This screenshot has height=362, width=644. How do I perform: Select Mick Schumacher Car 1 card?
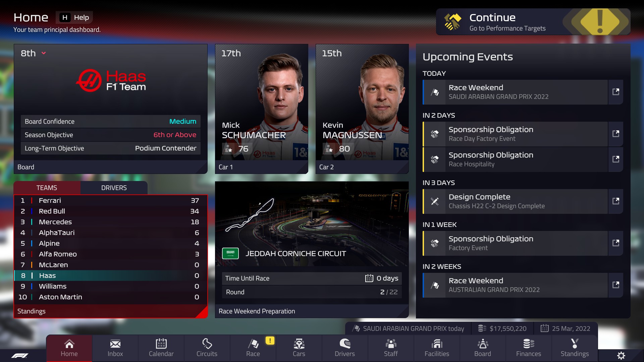(261, 109)
